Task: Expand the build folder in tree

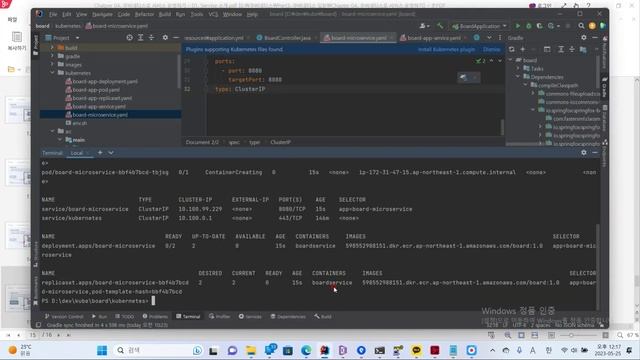Action: (52, 47)
